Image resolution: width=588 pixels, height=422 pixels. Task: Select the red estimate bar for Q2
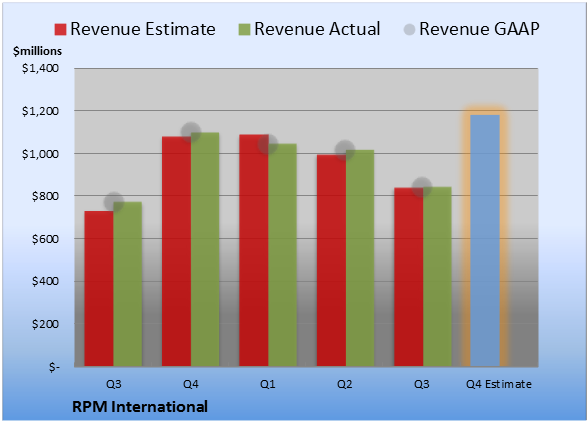click(331, 261)
